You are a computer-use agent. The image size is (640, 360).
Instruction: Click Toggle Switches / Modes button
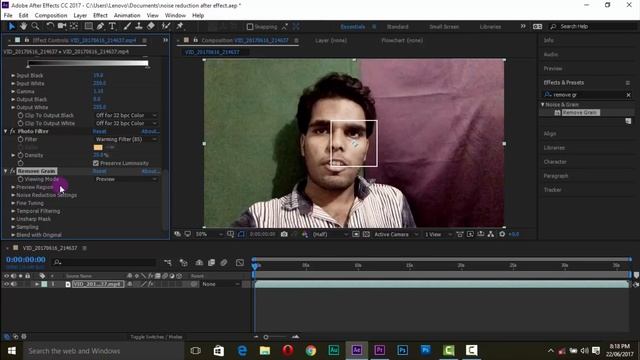pyautogui.click(x=156, y=337)
